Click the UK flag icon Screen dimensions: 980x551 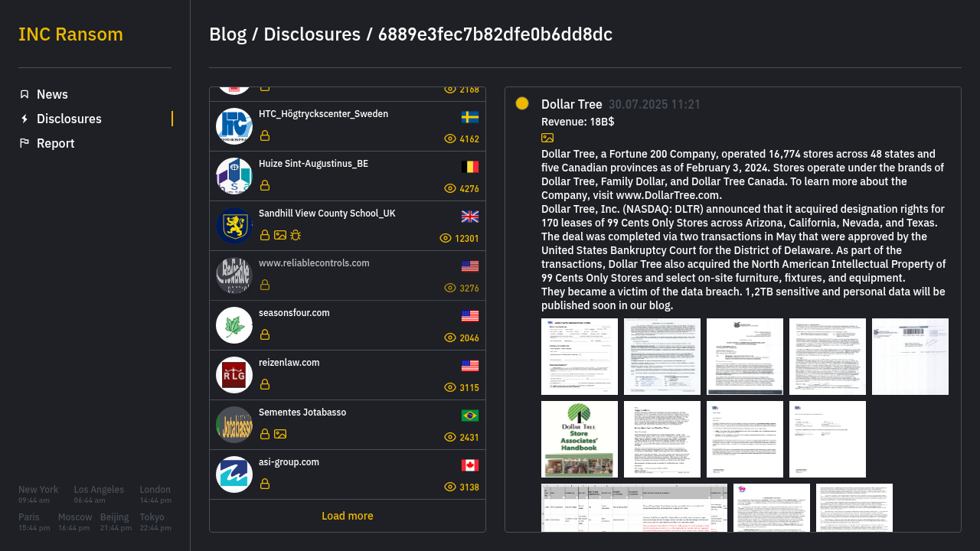(470, 217)
